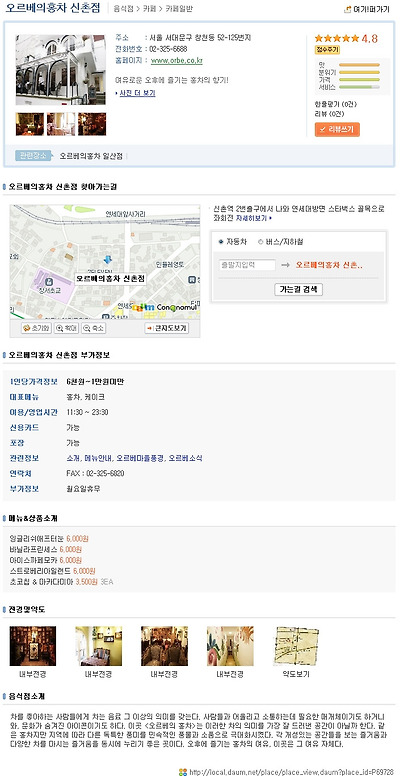Click the phone number 02-325-6688
Viewport: 400px width, 776px height.
[x=168, y=49]
